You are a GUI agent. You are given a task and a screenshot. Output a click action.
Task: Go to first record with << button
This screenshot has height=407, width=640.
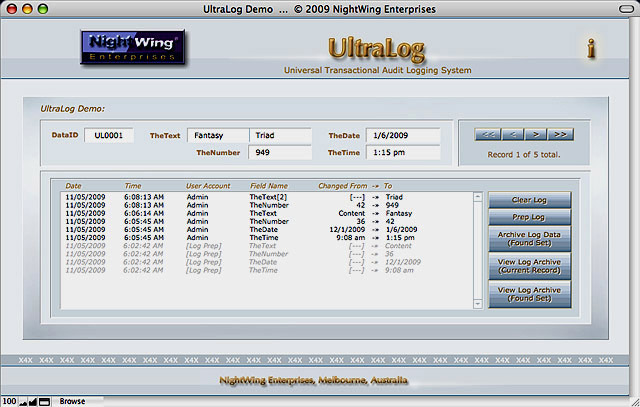pyautogui.click(x=488, y=134)
